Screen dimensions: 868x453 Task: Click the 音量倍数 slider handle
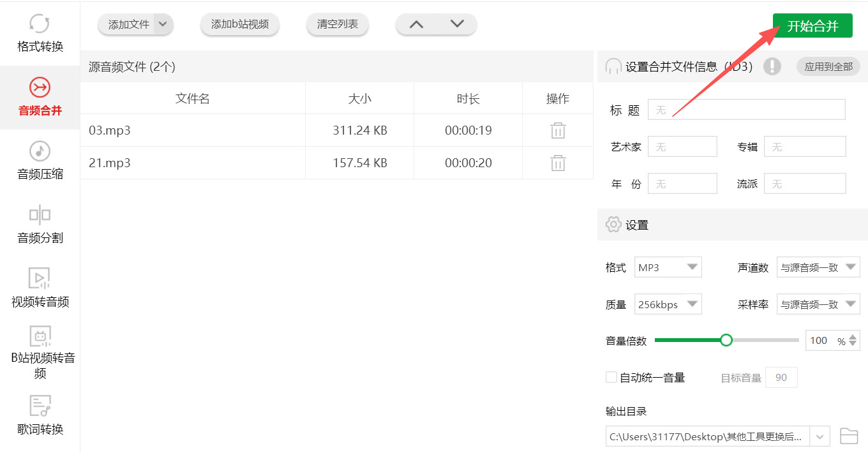click(x=726, y=340)
